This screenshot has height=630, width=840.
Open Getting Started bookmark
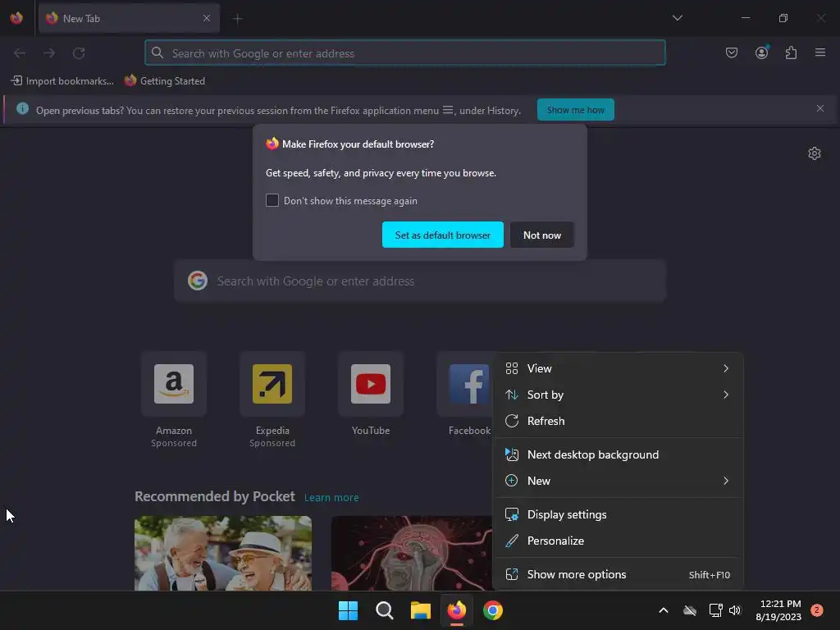[x=164, y=81]
